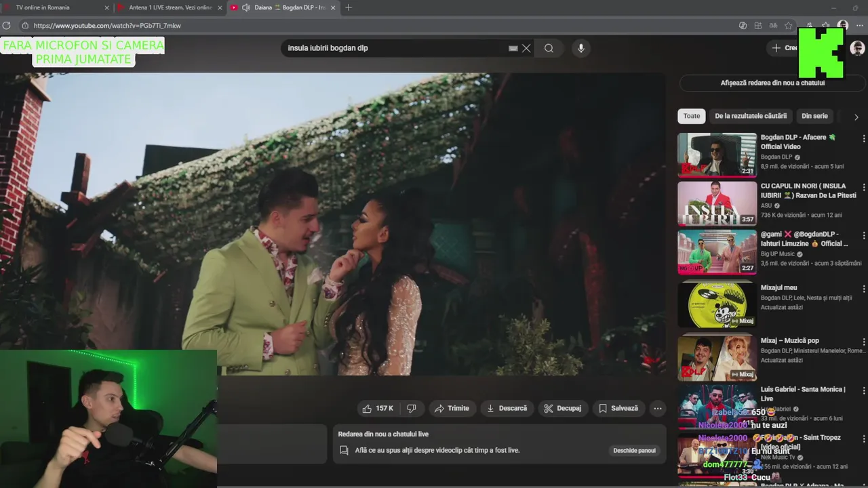Open YouTube account avatar menu

[x=857, y=48]
